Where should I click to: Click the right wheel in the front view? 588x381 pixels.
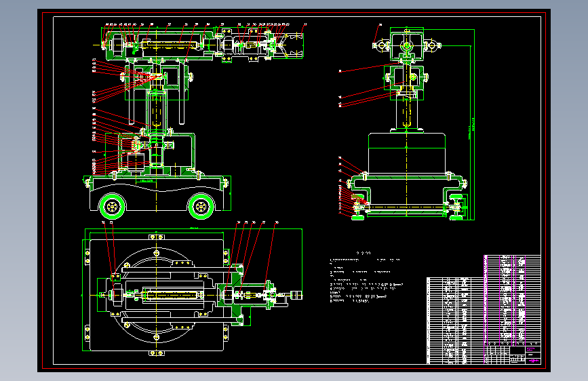tap(201, 206)
